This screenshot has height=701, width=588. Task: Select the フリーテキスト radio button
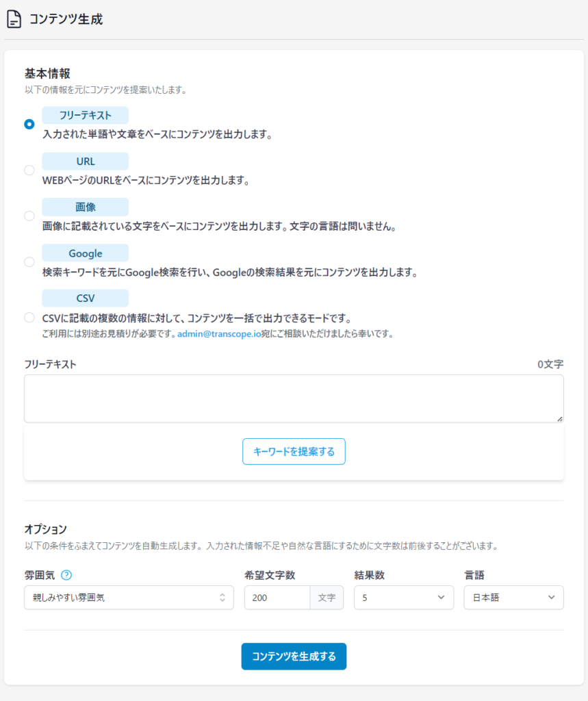pyautogui.click(x=29, y=124)
